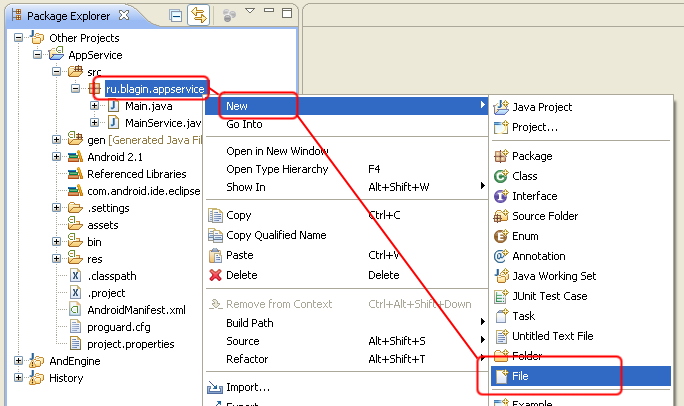The height and width of the screenshot is (406, 684).
Task: Select the ru.blagin.appservice package
Action: point(155,89)
